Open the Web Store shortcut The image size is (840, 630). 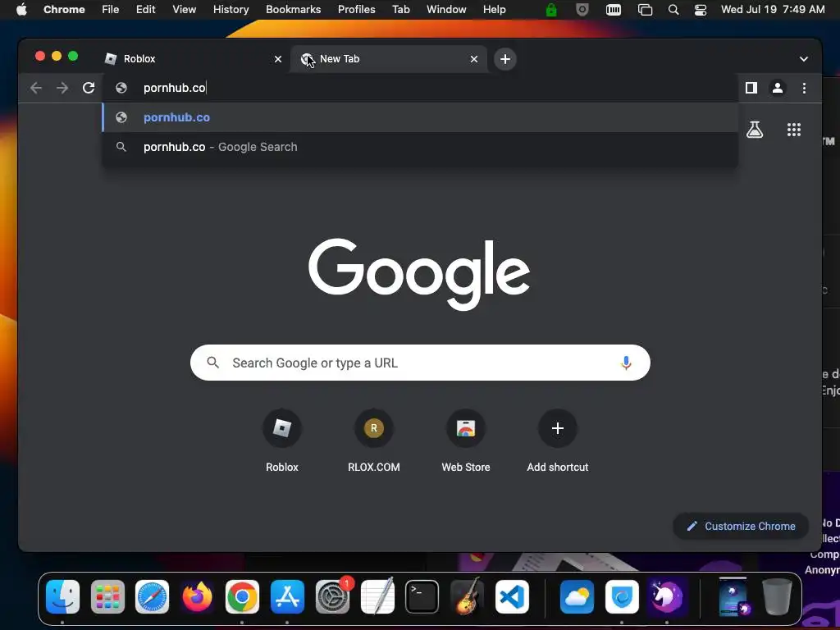(466, 441)
